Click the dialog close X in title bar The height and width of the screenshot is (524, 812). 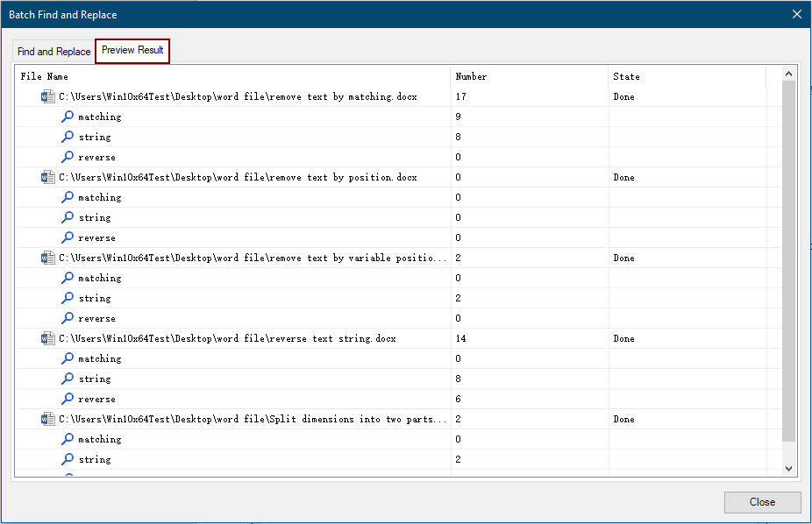pos(796,14)
